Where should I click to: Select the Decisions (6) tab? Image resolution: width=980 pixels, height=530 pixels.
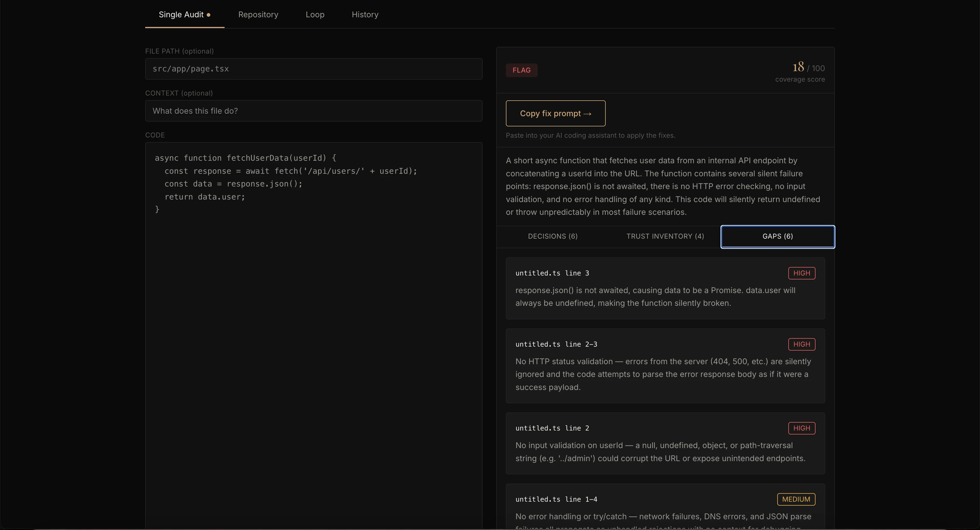click(x=552, y=236)
